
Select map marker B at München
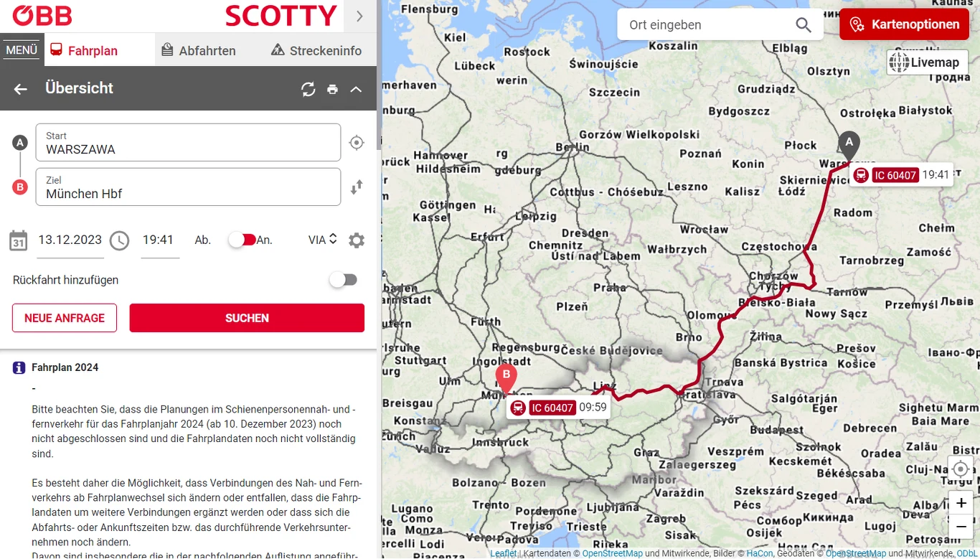click(506, 378)
